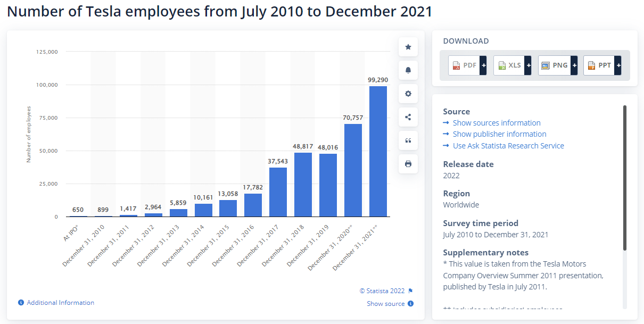Download the chart as PPT
Image resolution: width=644 pixels, height=324 pixels.
[599, 65]
